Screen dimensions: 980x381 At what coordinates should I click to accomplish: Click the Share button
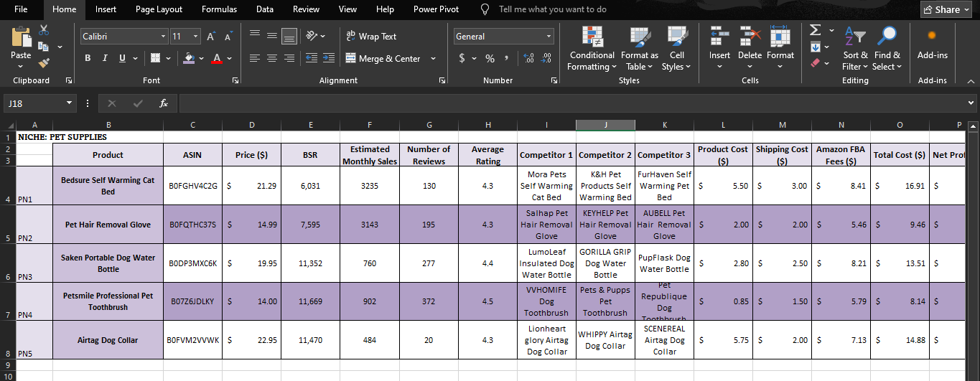[x=947, y=9]
